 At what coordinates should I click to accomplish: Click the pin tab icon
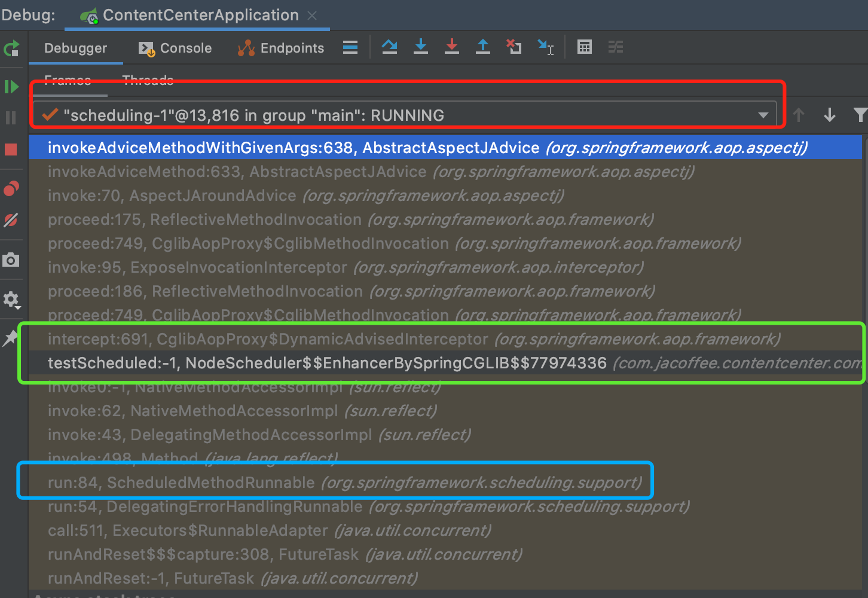click(x=11, y=339)
